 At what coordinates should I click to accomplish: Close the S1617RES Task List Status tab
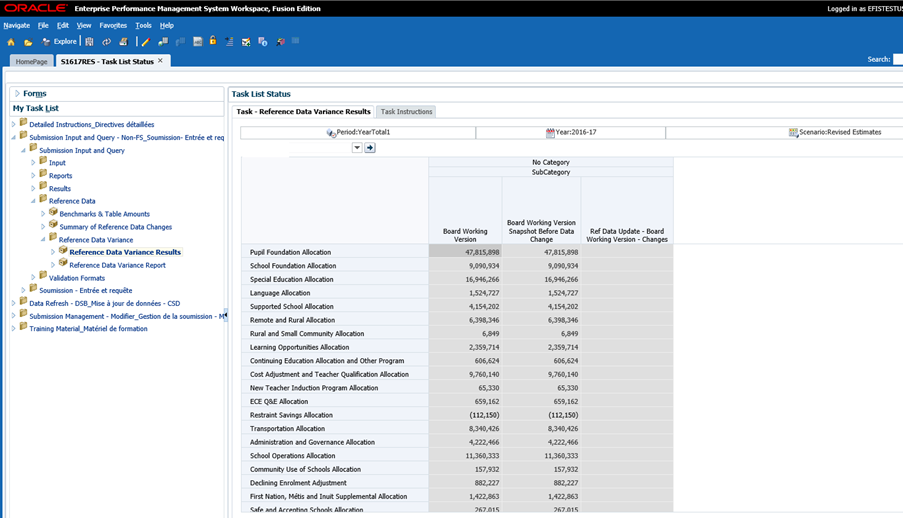coord(161,61)
